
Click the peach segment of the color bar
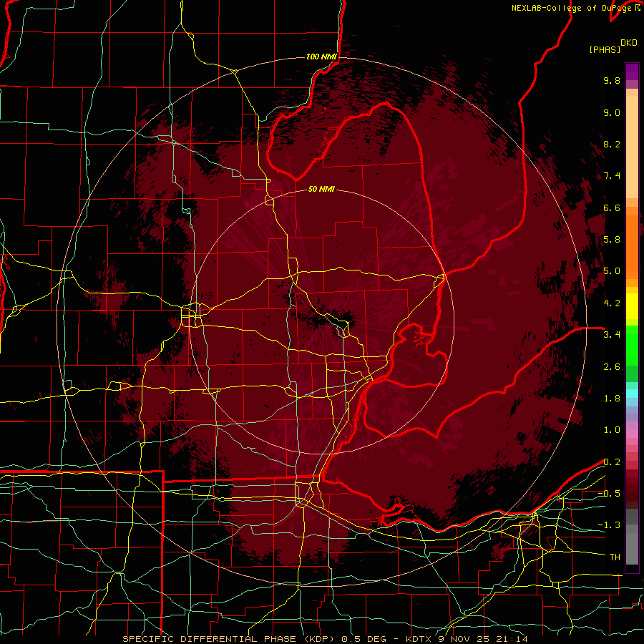pyautogui.click(x=632, y=144)
